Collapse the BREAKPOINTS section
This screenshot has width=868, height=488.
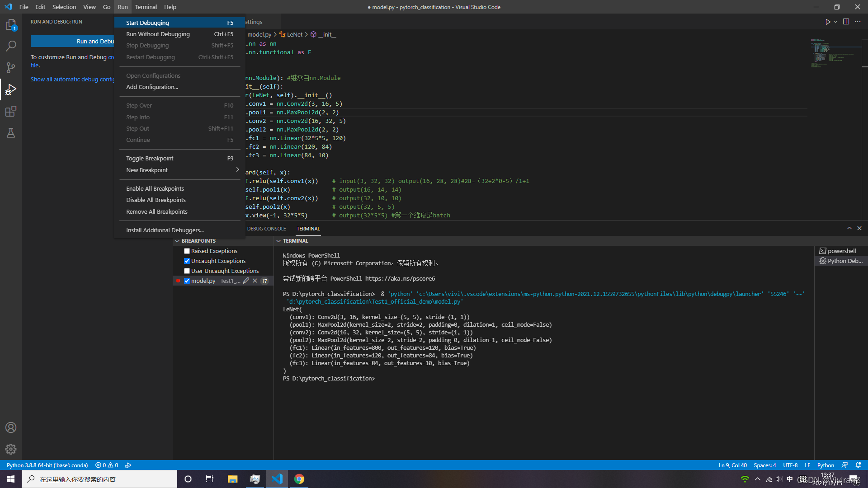click(x=177, y=241)
